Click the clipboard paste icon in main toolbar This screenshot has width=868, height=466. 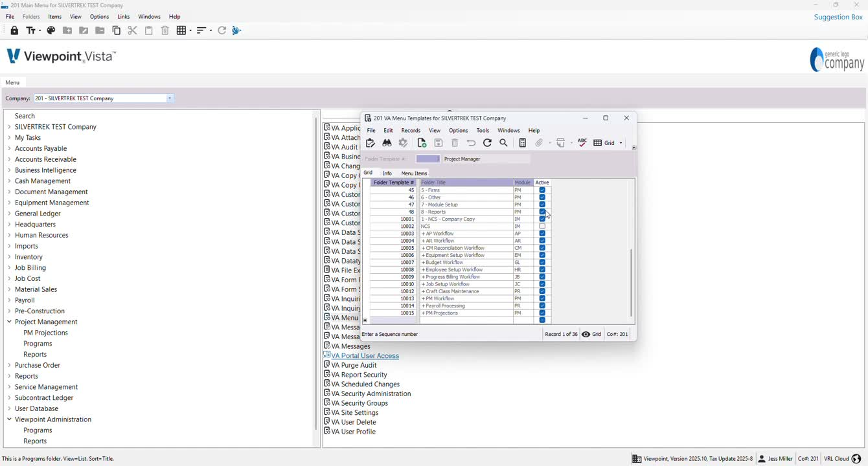pyautogui.click(x=148, y=30)
